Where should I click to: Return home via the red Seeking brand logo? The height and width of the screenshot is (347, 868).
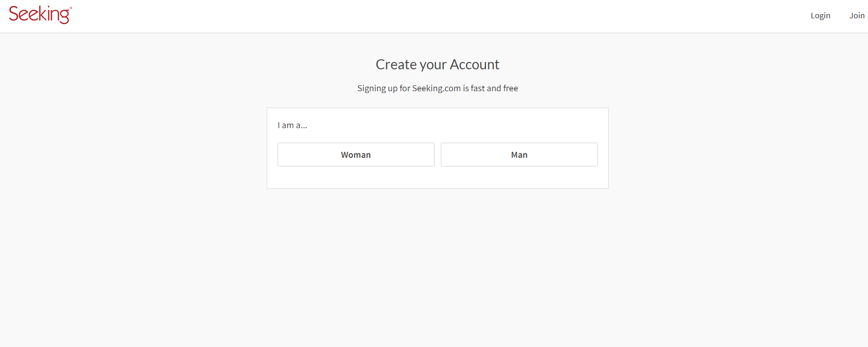tap(40, 15)
